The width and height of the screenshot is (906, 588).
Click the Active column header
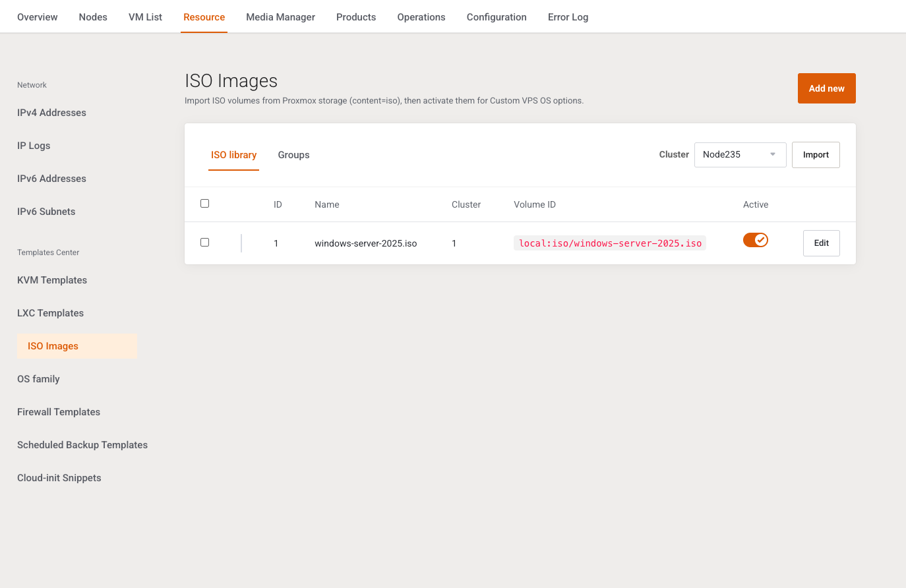756,204
